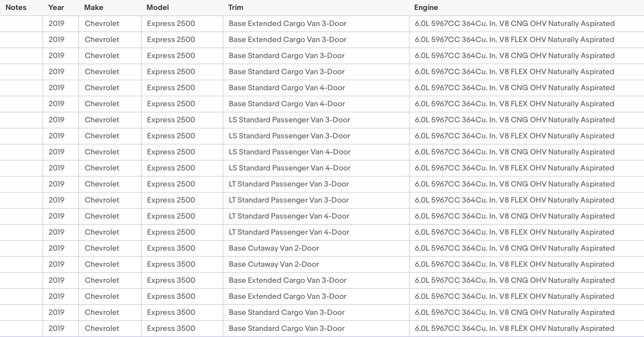Click 'LT Standard Passenger Van 3-Door' in CNG row
The image size is (644, 337).
click(x=289, y=184)
